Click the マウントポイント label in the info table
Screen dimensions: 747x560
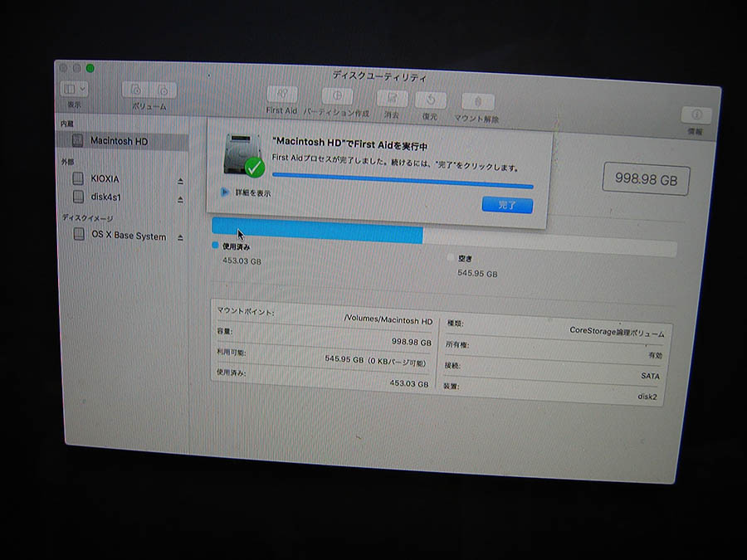246,311
